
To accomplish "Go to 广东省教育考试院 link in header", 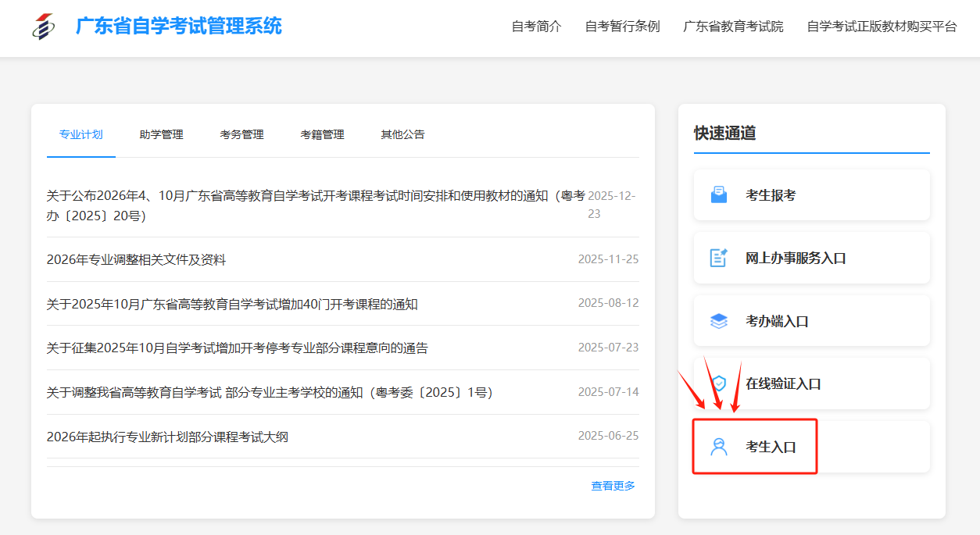I will [733, 27].
